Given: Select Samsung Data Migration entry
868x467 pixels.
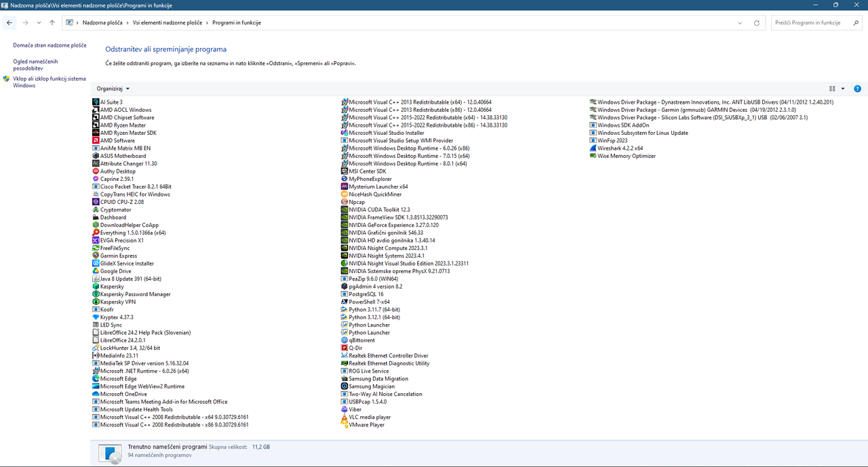Looking at the screenshot, I should pos(374,378).
